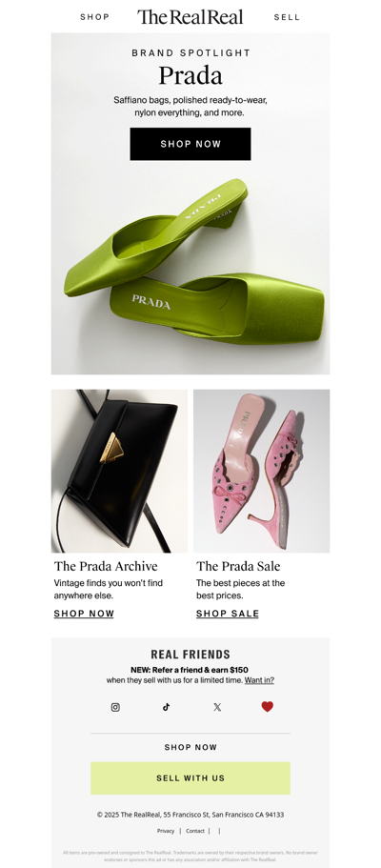Click the Want in? referral link
The width and height of the screenshot is (381, 868).
(259, 679)
